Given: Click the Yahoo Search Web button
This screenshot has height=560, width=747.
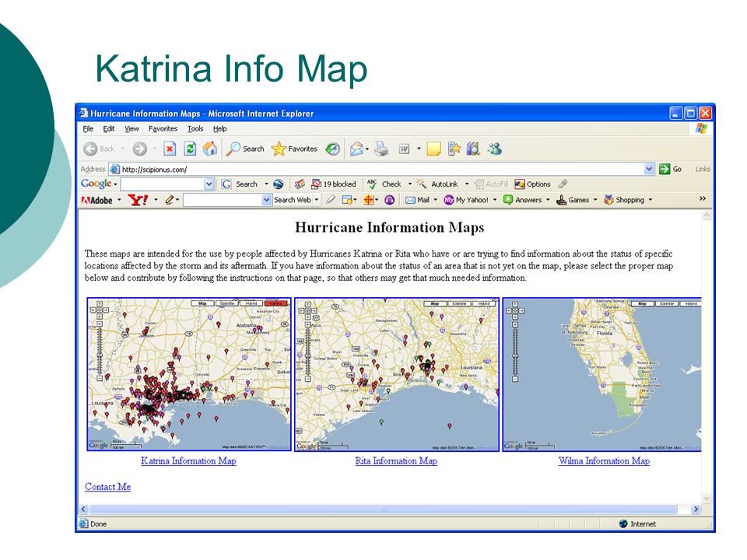Looking at the screenshot, I should coord(292,200).
